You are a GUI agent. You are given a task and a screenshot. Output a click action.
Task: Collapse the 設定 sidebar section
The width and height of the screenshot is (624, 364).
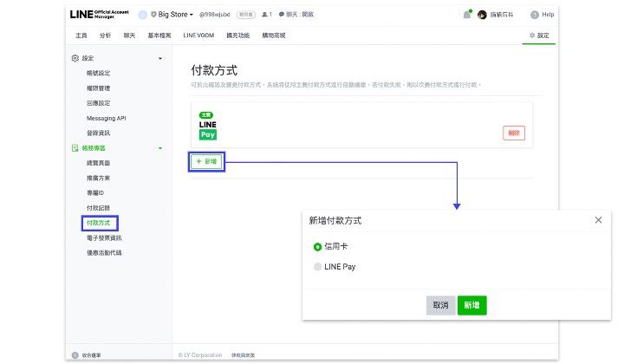tap(159, 58)
